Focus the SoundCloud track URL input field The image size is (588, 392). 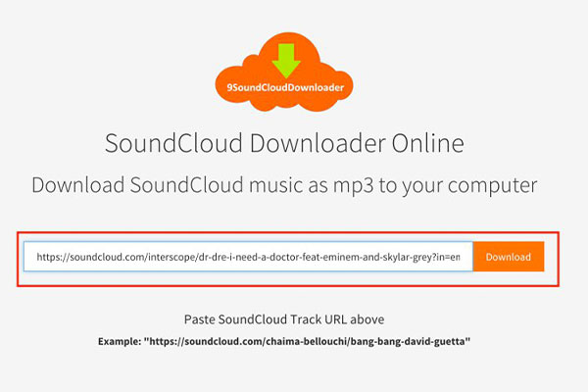248,257
